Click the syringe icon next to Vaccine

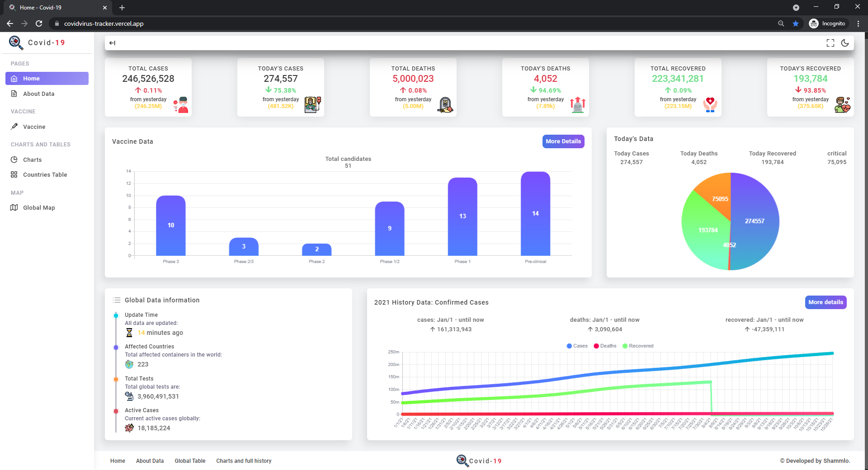coord(14,127)
